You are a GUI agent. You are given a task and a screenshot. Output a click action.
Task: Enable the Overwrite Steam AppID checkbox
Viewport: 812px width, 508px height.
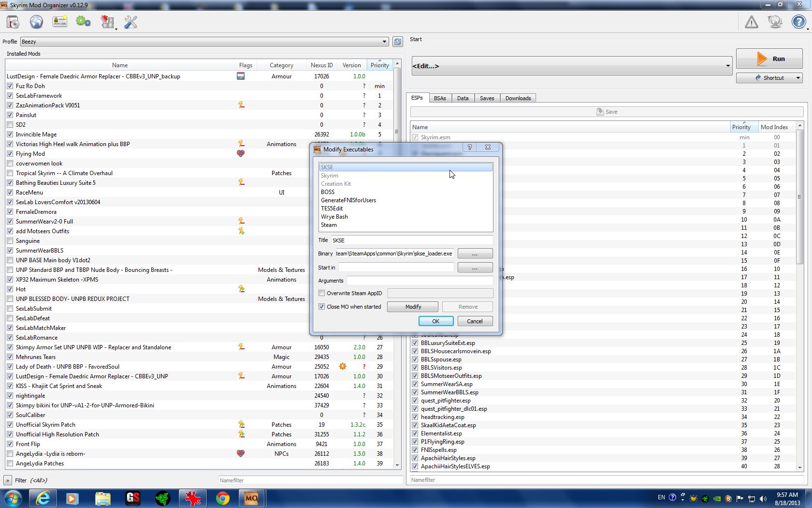coord(321,293)
